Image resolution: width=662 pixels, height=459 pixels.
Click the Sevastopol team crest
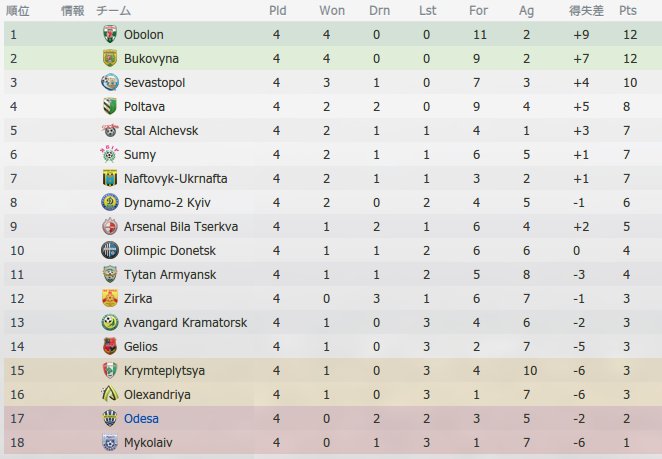coord(110,82)
